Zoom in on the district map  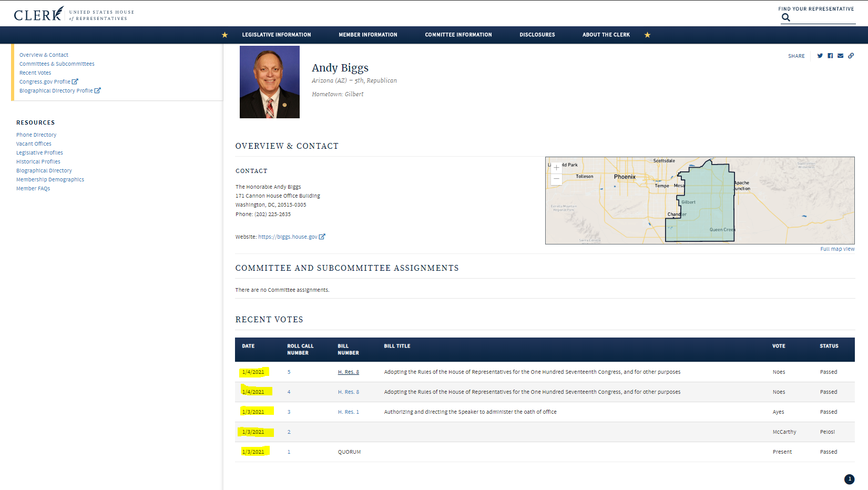pyautogui.click(x=556, y=168)
